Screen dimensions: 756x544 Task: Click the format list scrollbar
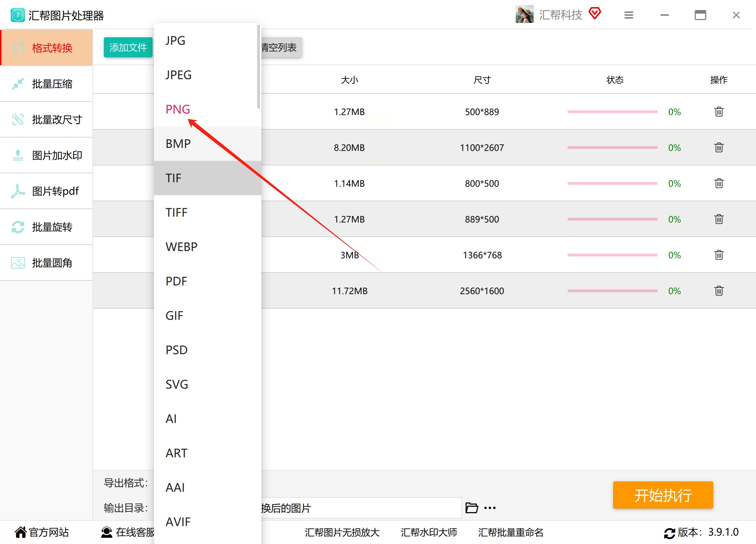coord(259,66)
